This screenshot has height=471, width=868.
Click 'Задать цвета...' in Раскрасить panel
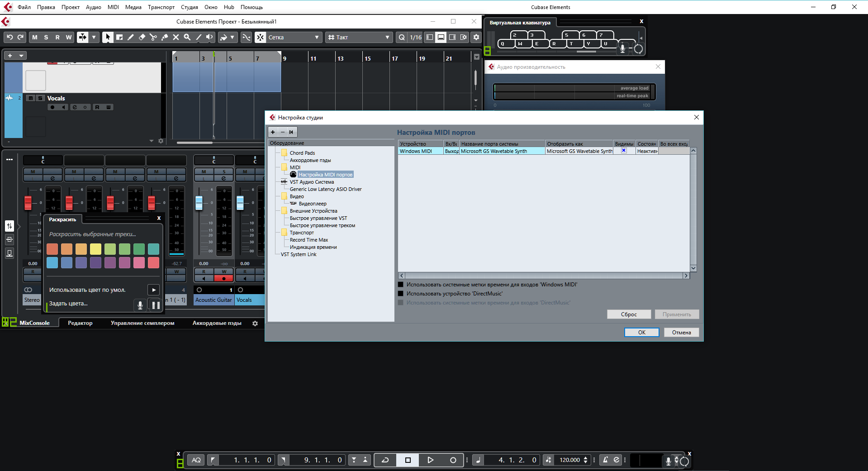68,304
